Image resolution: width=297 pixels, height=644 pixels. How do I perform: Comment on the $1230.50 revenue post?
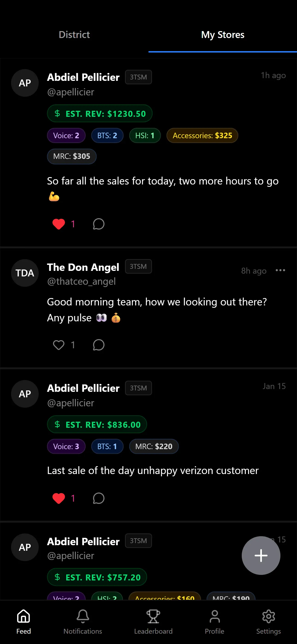pyautogui.click(x=99, y=224)
